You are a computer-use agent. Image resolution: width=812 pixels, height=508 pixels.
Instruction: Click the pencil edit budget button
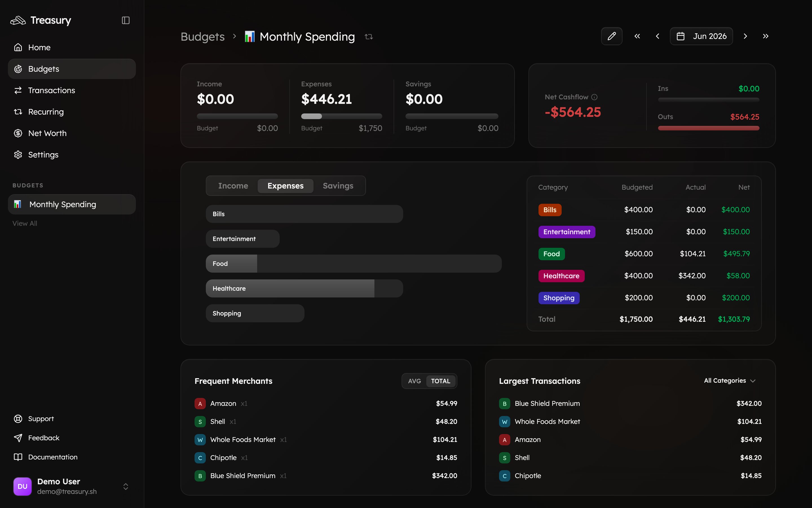[x=612, y=36]
